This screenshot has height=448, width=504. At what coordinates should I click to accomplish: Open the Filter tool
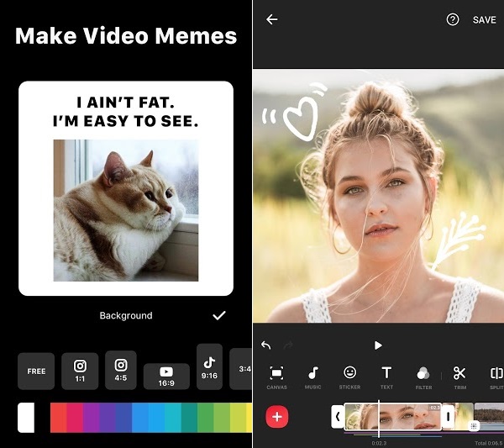423,377
